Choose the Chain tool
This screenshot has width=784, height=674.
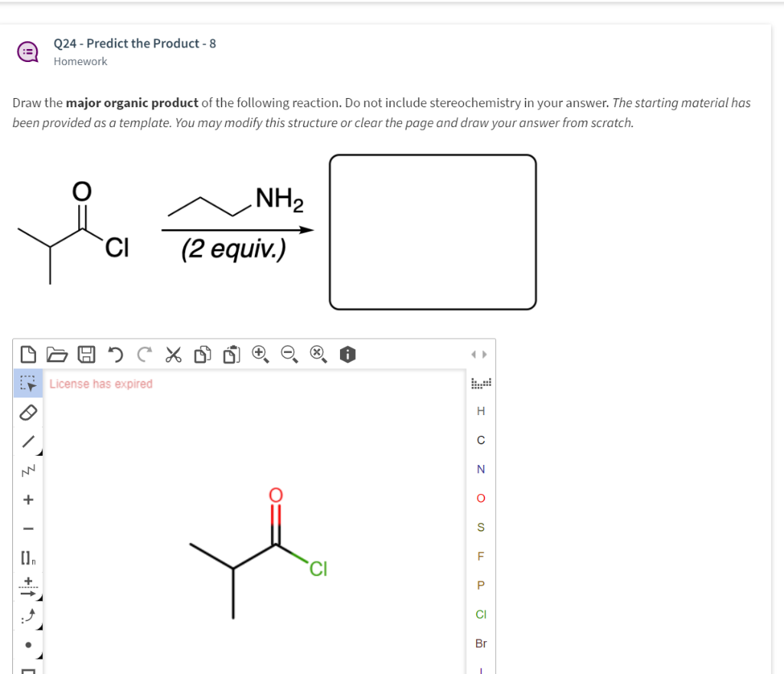point(28,471)
